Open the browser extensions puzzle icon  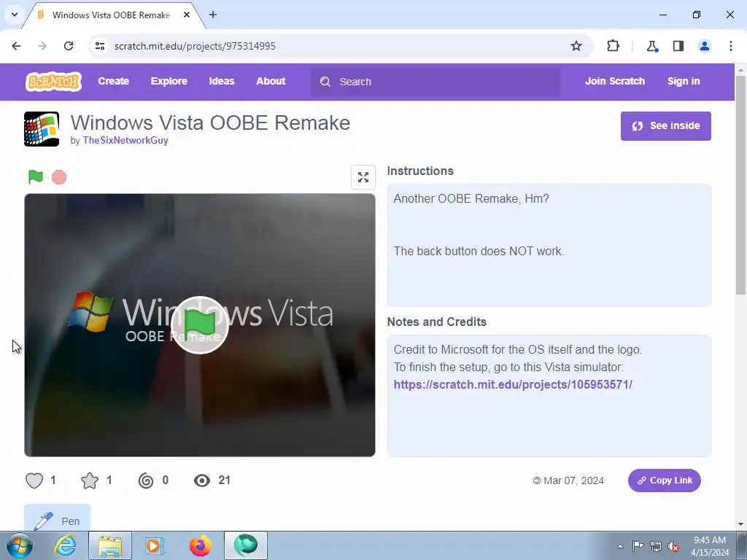point(613,46)
